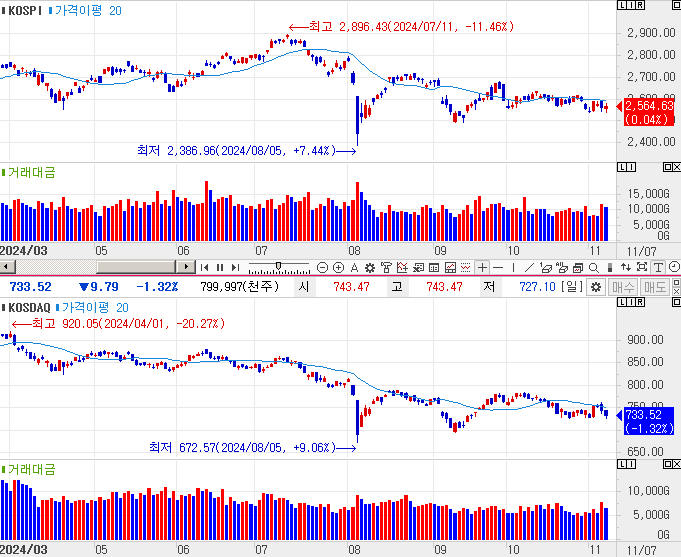Toggle L button on KOSPI 거래대금 panel
The height and width of the screenshot is (557, 681).
pyautogui.click(x=621, y=167)
